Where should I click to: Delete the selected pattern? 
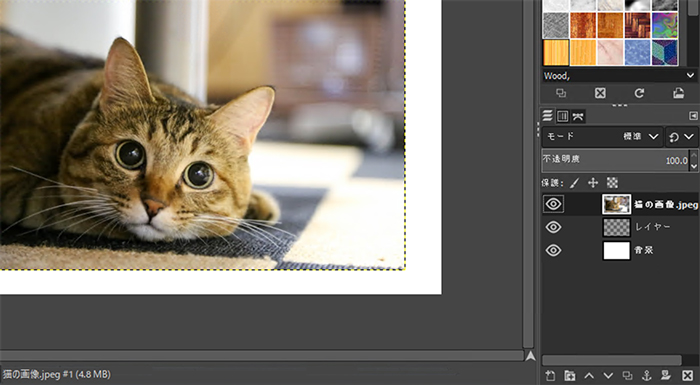pyautogui.click(x=600, y=93)
